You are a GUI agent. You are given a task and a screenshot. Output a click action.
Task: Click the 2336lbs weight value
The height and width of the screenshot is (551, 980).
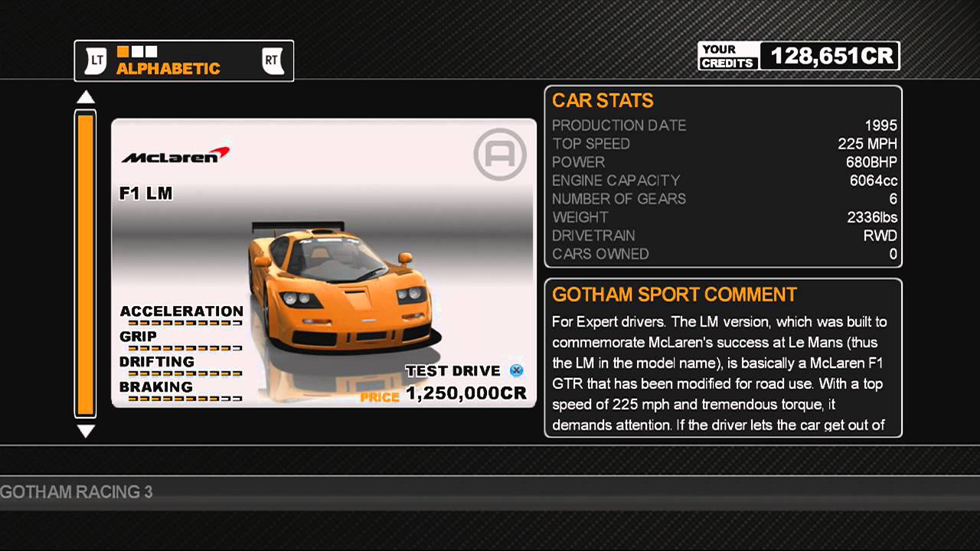pyautogui.click(x=872, y=217)
